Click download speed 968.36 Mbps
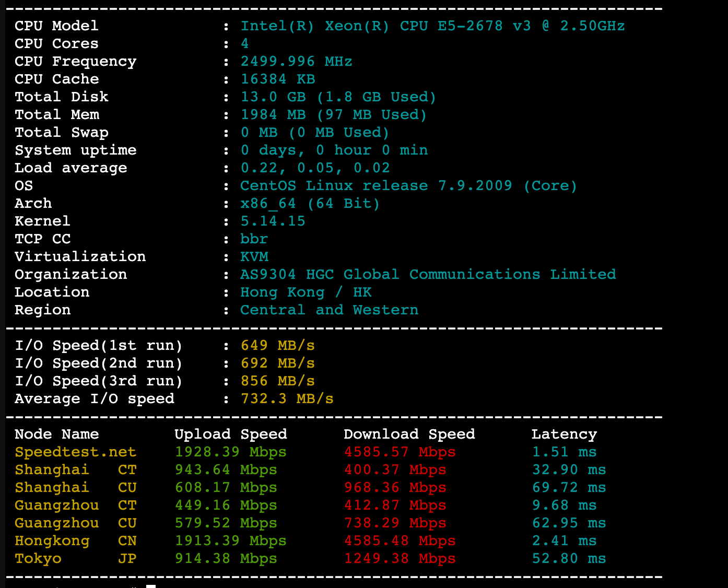Screen dimensions: 728x588 click(x=395, y=488)
